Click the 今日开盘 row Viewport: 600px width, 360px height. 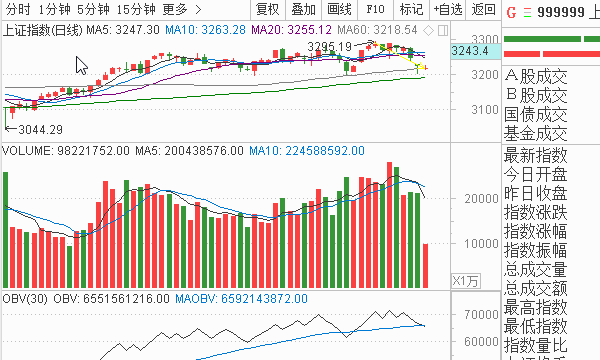click(x=535, y=174)
